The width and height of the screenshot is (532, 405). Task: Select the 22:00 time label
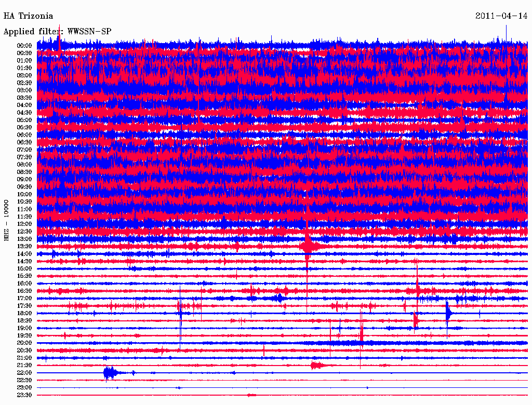click(24, 373)
